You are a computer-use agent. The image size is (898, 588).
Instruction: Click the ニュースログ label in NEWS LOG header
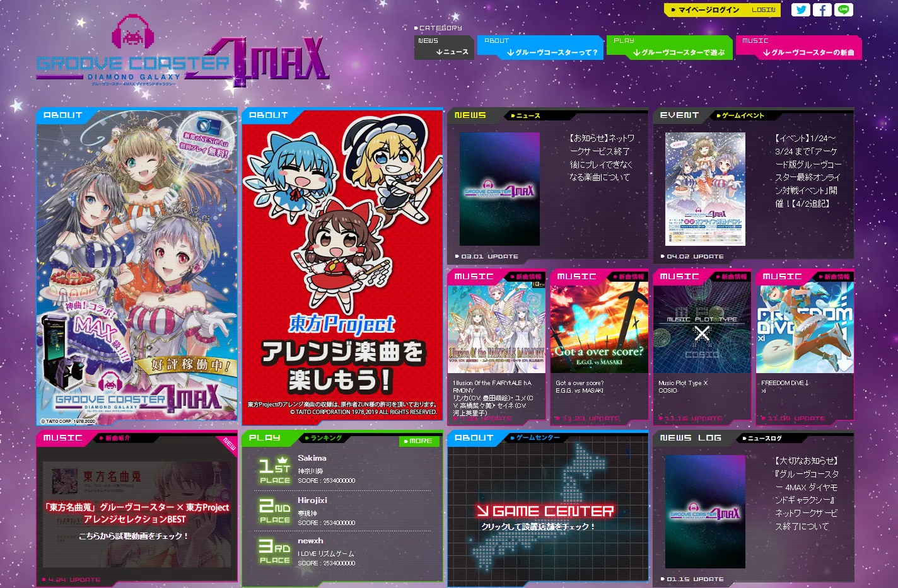(762, 438)
